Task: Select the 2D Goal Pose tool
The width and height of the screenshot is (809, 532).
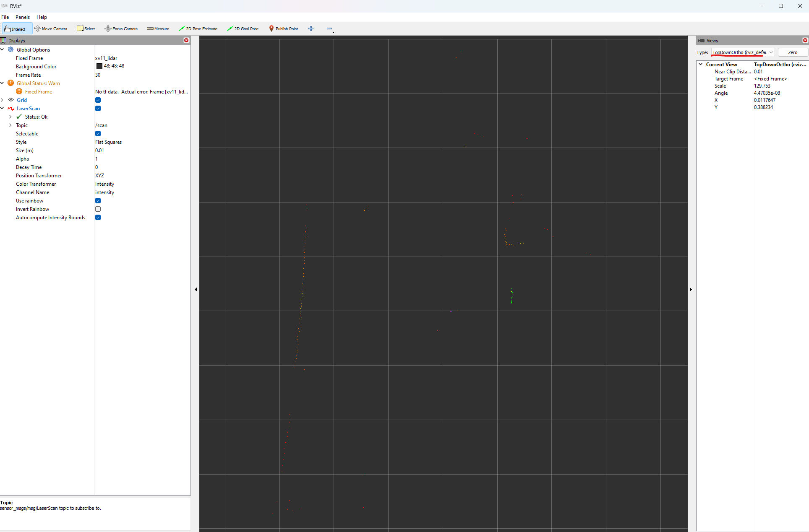Action: pyautogui.click(x=243, y=29)
